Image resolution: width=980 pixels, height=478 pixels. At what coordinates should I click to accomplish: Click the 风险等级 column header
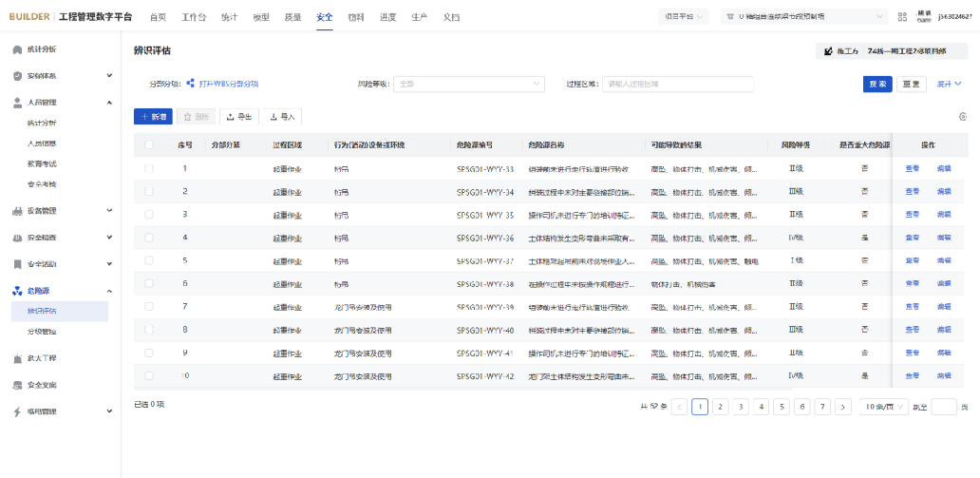[x=796, y=145]
